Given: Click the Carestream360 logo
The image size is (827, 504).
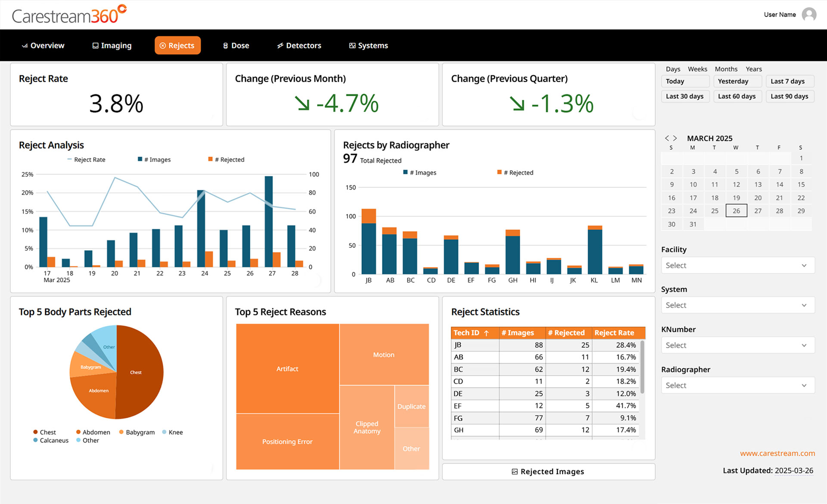Looking at the screenshot, I should [x=69, y=15].
